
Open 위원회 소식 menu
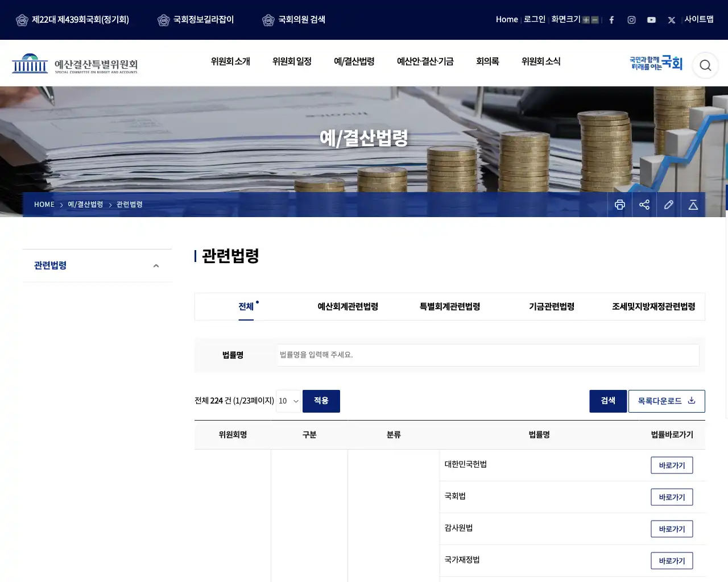click(541, 61)
